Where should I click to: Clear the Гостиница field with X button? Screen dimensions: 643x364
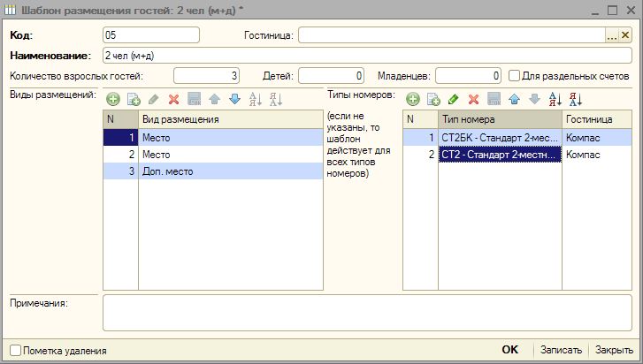point(625,35)
